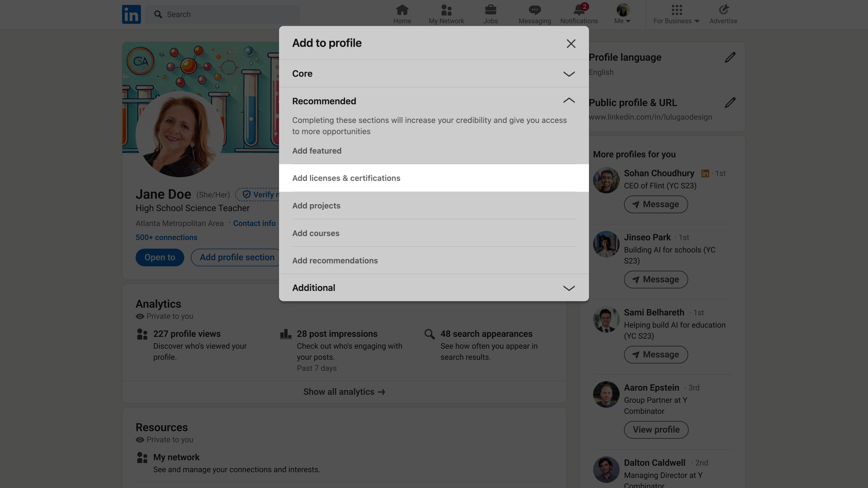This screenshot has width=868, height=488.
Task: Open the For Business dropdown
Action: 676,14
